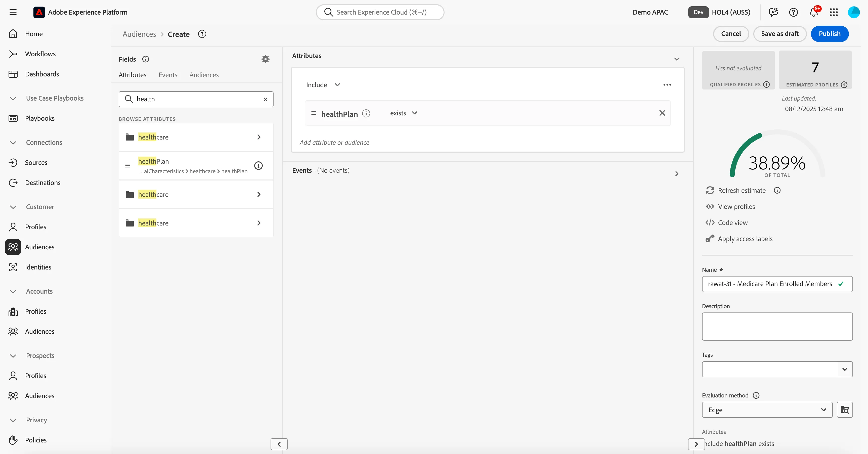Switch to the Events fields tab
868x454 pixels.
[168, 75]
